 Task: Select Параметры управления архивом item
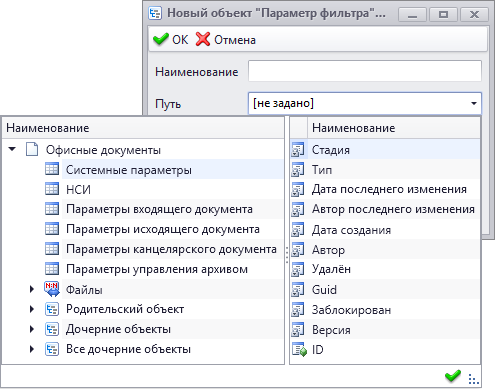pyautogui.click(x=157, y=269)
